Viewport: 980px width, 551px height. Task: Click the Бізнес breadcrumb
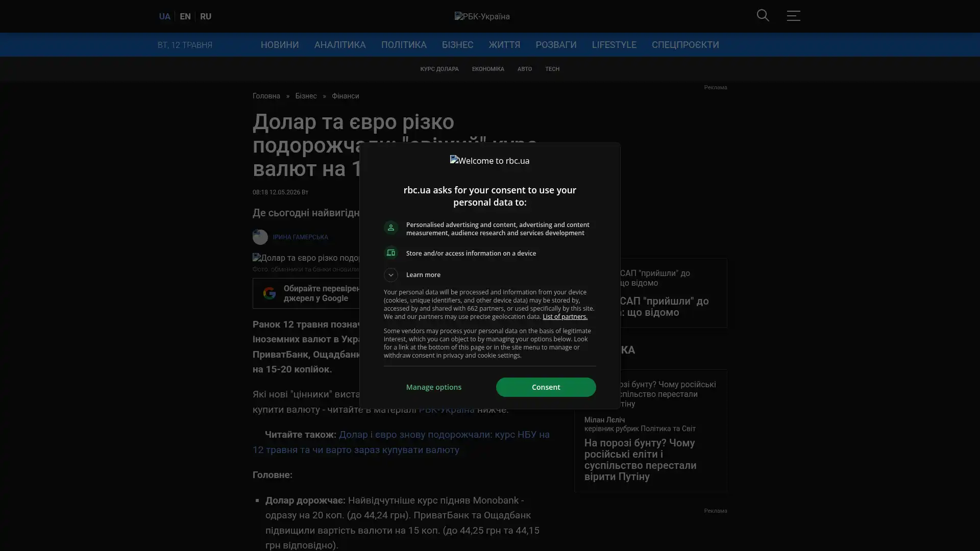306,96
